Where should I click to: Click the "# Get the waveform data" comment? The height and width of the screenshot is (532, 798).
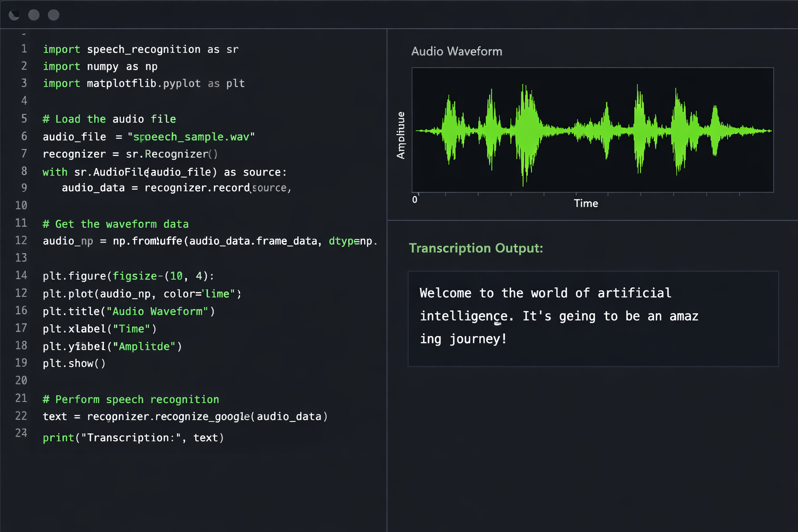click(115, 224)
